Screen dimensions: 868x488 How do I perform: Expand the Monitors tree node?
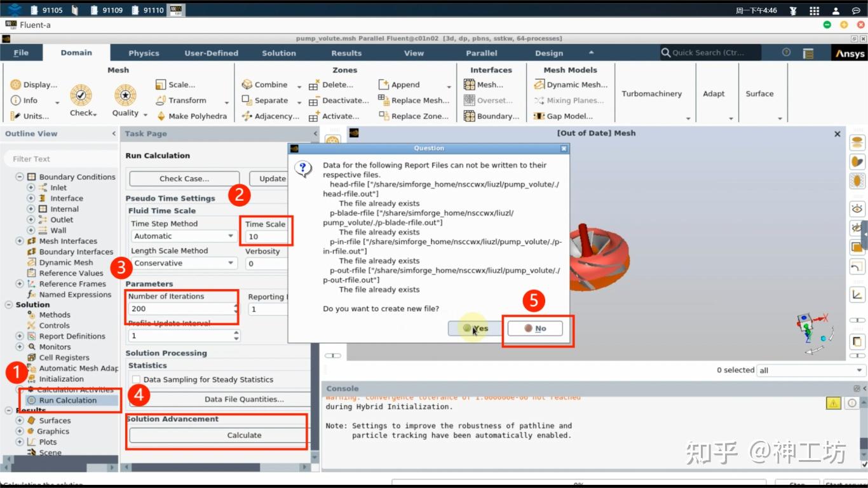20,347
